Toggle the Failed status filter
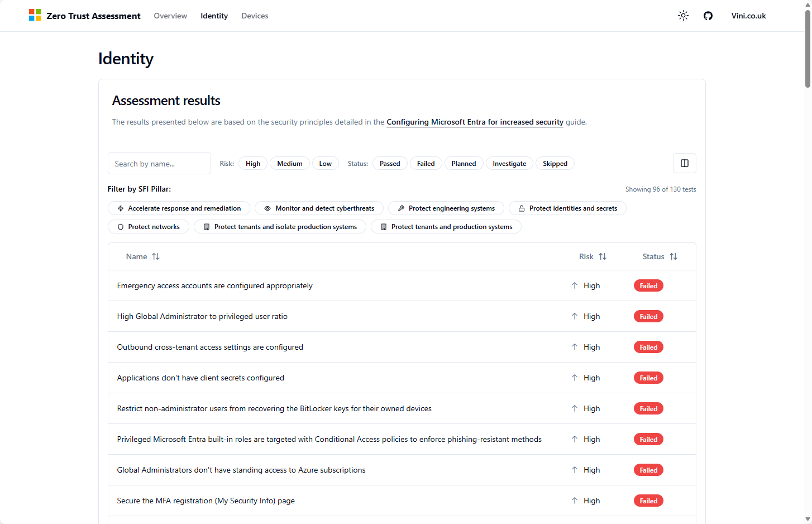The image size is (812, 524). click(x=426, y=164)
